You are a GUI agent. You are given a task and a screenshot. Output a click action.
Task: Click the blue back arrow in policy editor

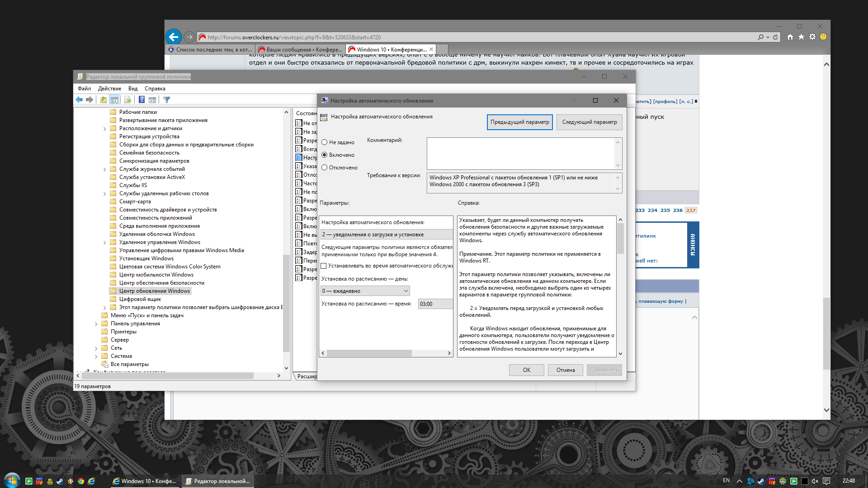click(79, 100)
